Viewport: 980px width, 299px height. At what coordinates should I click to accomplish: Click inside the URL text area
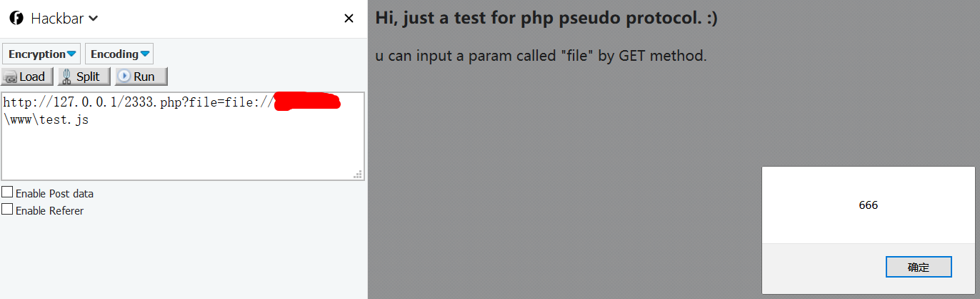pyautogui.click(x=183, y=136)
